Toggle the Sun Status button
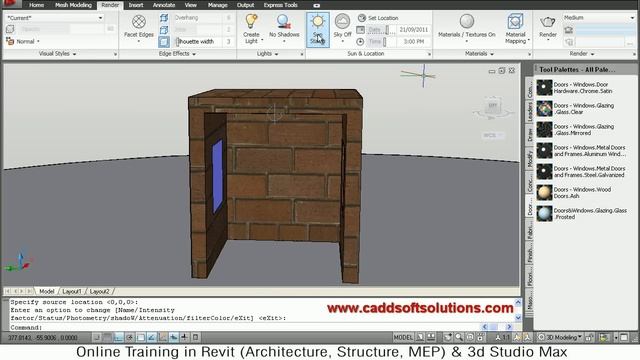 click(x=318, y=29)
